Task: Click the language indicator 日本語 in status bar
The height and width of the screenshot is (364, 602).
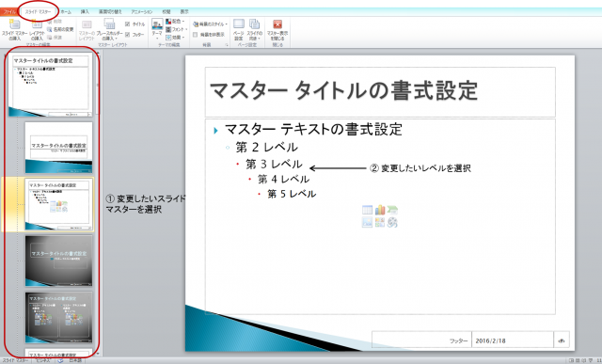Action: point(75,360)
